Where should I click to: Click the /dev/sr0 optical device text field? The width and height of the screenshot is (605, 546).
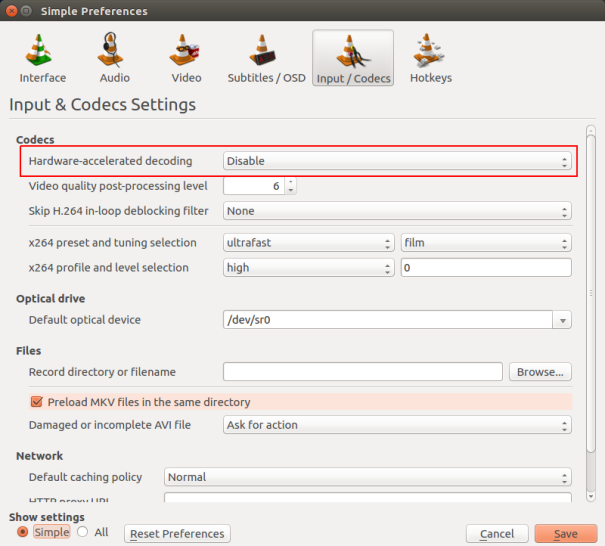(x=388, y=320)
